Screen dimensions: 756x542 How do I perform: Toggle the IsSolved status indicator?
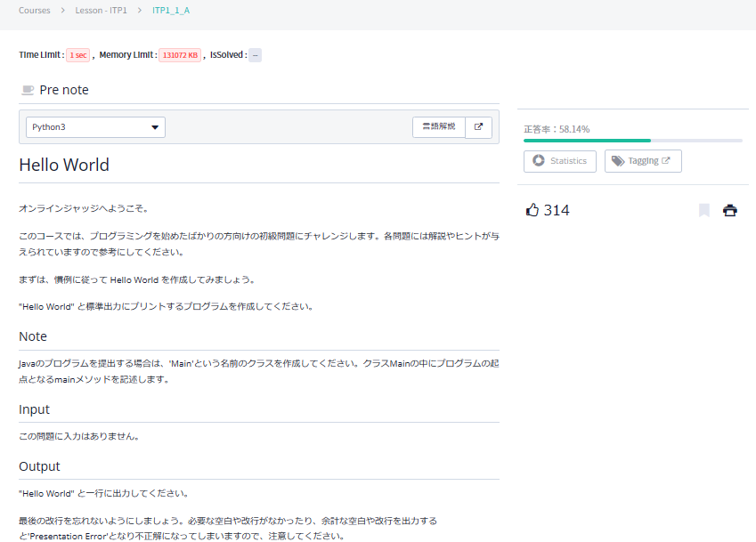[x=255, y=54]
